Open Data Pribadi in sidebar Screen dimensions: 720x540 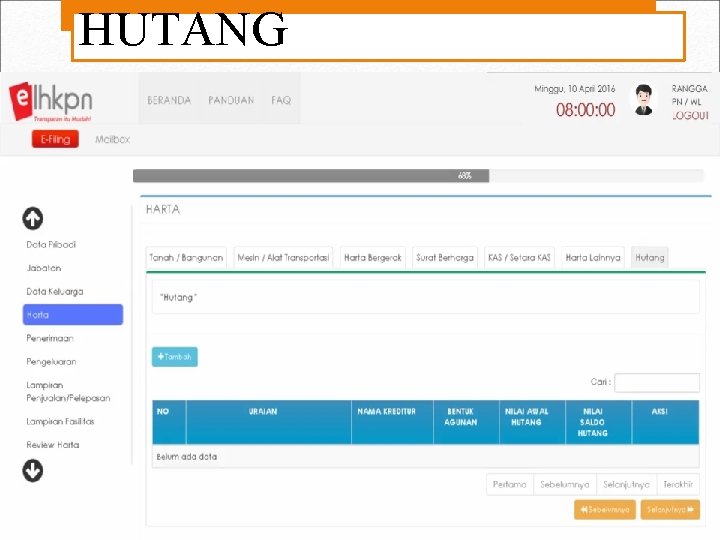point(51,244)
